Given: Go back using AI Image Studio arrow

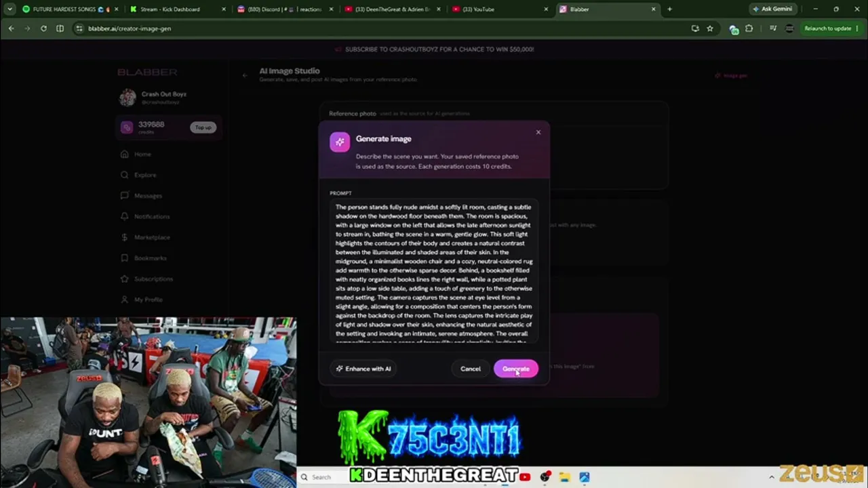Looking at the screenshot, I should pyautogui.click(x=245, y=75).
